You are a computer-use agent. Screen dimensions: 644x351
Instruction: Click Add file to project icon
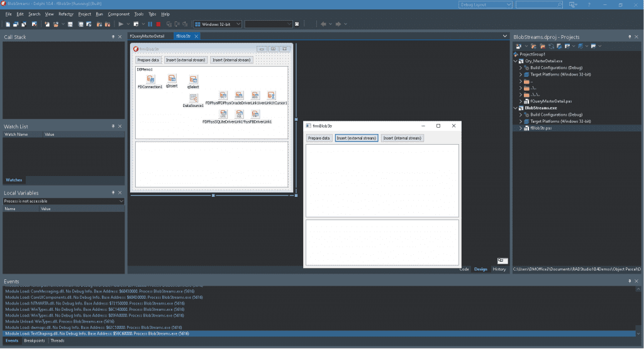coord(99,25)
